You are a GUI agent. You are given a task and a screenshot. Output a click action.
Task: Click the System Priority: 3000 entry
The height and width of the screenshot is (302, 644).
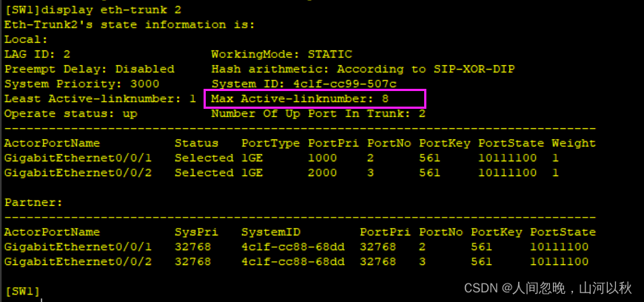pos(81,84)
